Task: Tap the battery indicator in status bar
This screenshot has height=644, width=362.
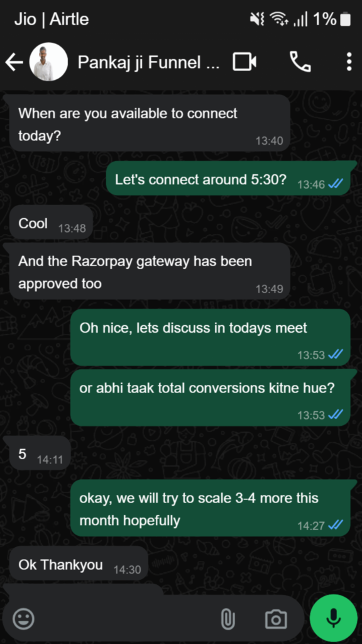Action: [x=345, y=19]
